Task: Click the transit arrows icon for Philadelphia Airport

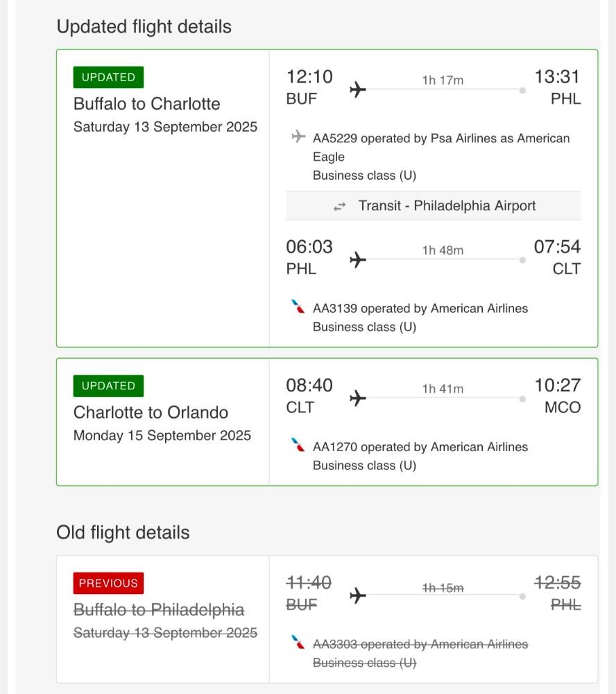Action: 339,207
